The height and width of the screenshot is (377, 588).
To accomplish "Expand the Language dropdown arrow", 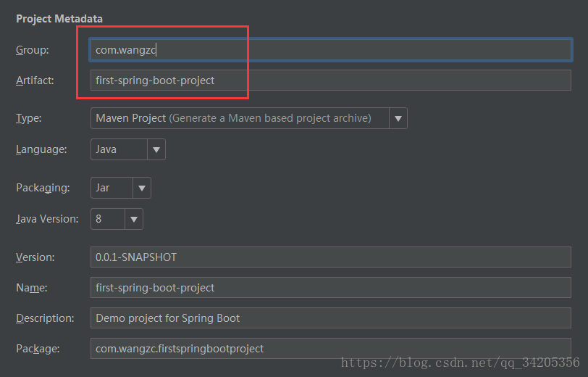I will [x=156, y=149].
